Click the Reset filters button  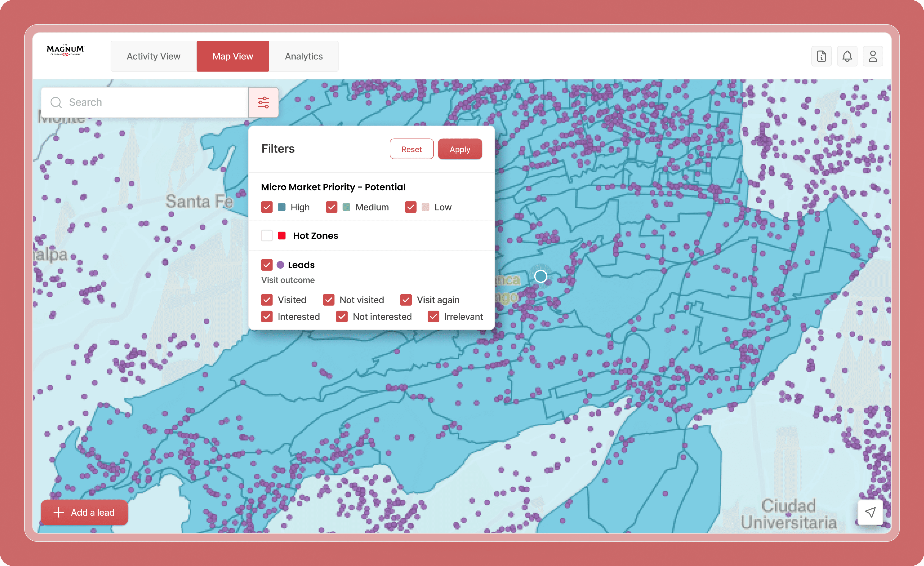pos(411,149)
